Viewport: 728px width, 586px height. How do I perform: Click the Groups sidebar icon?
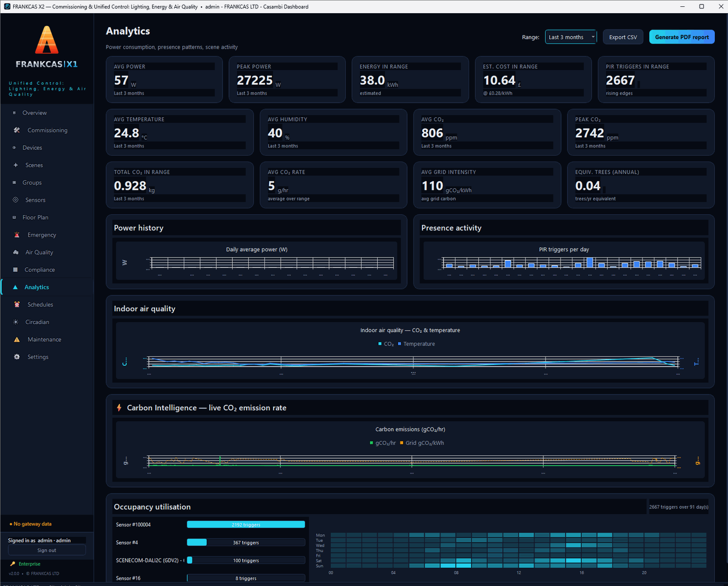14,182
